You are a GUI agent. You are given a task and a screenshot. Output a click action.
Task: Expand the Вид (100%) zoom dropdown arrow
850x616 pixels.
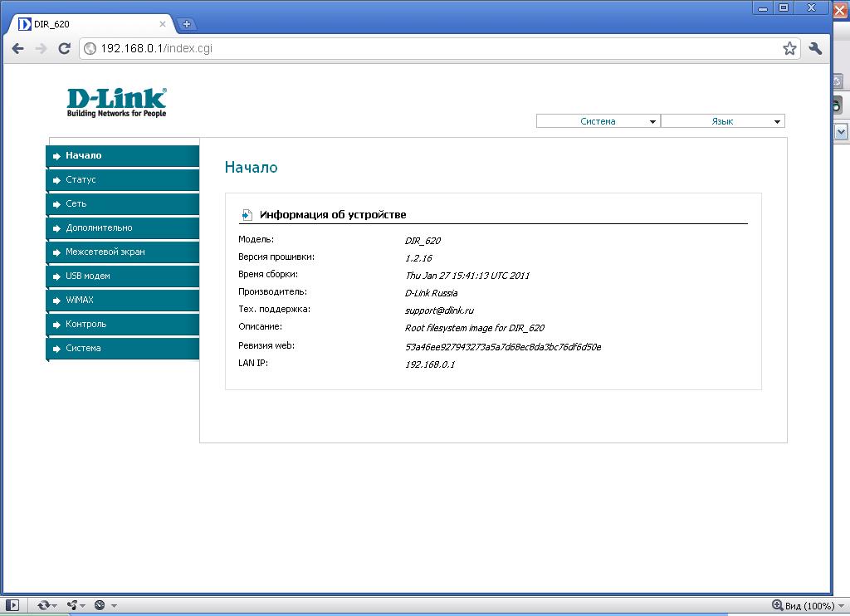[x=842, y=606]
